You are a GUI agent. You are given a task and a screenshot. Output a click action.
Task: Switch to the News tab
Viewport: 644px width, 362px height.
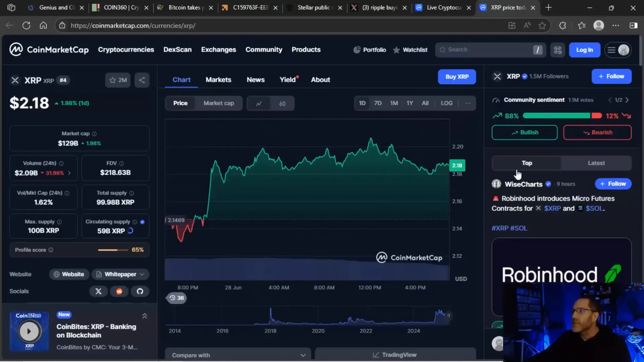[256, 80]
